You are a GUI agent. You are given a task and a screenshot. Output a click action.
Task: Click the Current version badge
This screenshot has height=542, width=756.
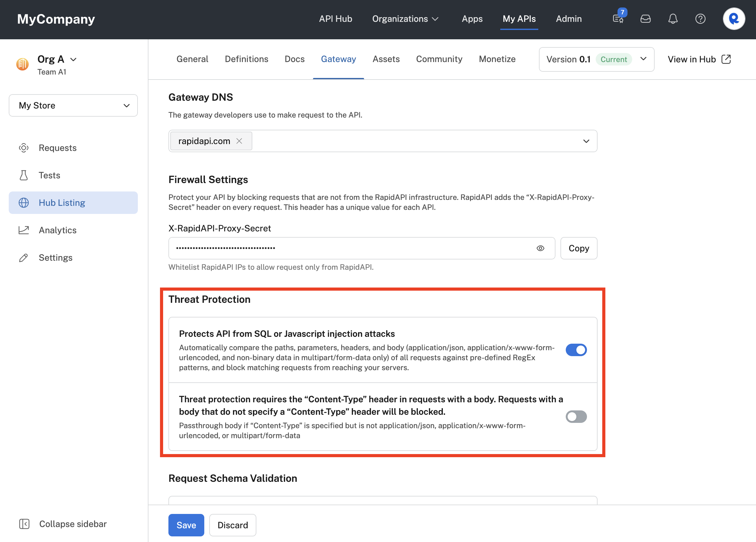(x=614, y=59)
